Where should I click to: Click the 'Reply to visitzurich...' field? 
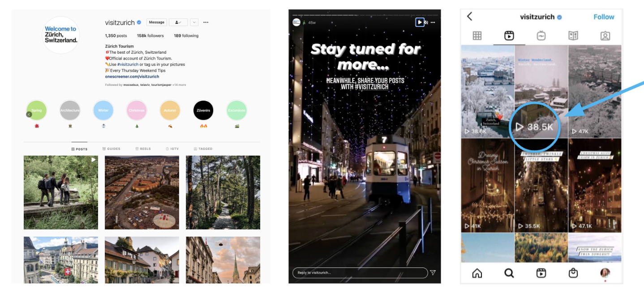(360, 272)
